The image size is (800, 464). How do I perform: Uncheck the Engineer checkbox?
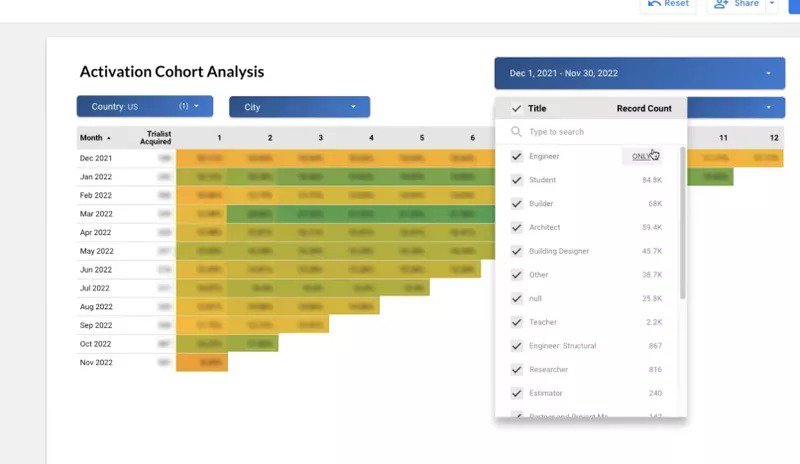tap(516, 156)
